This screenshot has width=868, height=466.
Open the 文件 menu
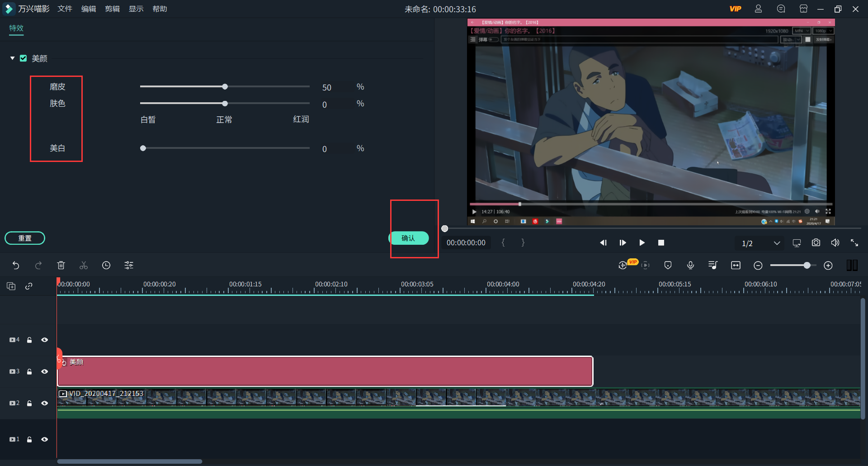click(x=65, y=9)
